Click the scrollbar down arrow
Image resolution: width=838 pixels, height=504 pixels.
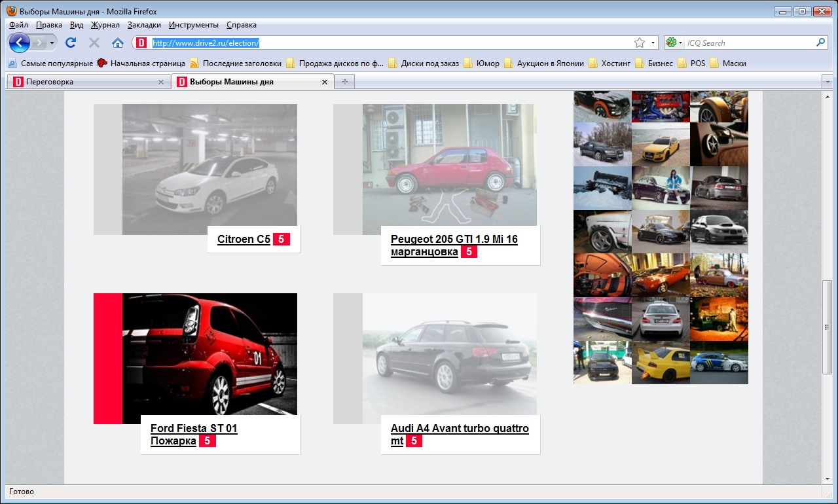827,478
